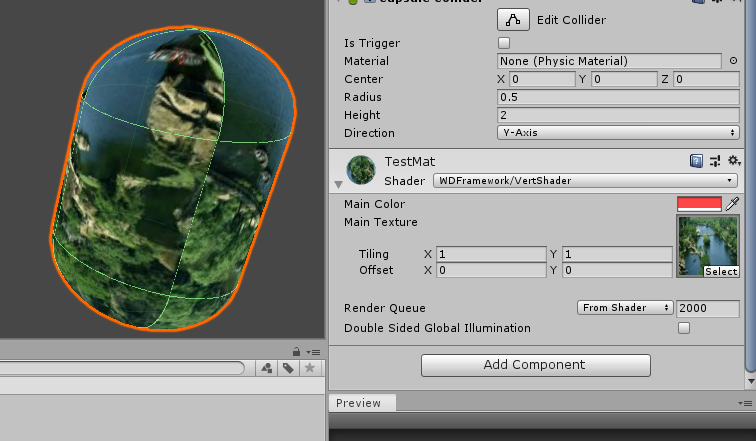
Task: Click the Inspector vertical scrollbar
Action: coord(751,186)
